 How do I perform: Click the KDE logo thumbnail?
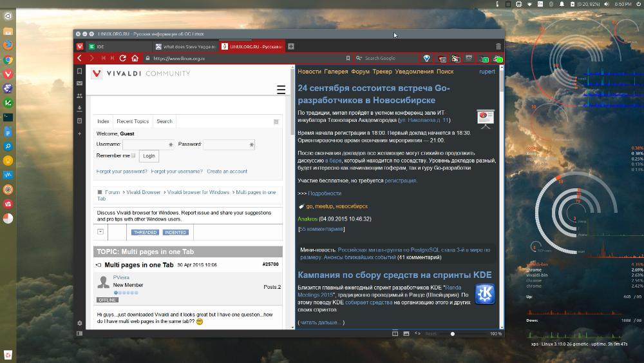485,294
